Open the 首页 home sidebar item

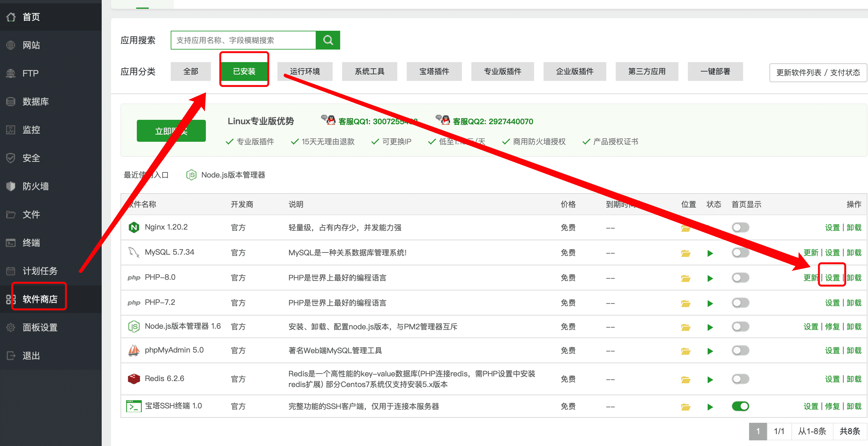[51, 17]
